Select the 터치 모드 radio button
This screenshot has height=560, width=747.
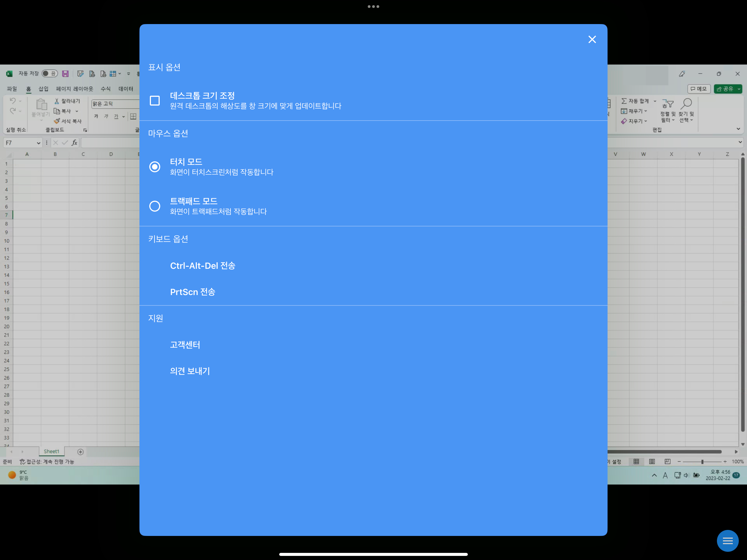(155, 167)
